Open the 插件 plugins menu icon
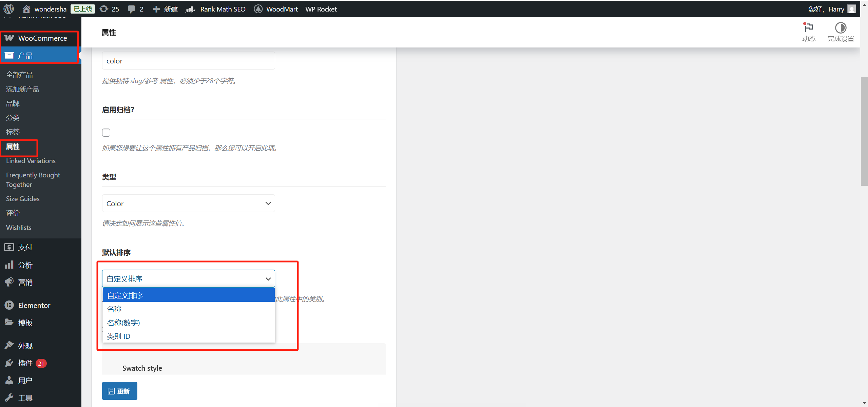 click(x=9, y=363)
